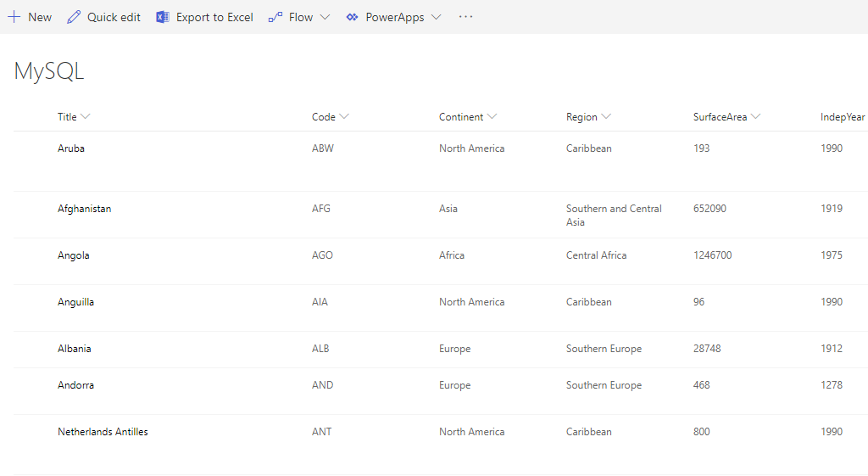This screenshot has width=868, height=476.
Task: Click the Export to Excel label
Action: pos(214,17)
